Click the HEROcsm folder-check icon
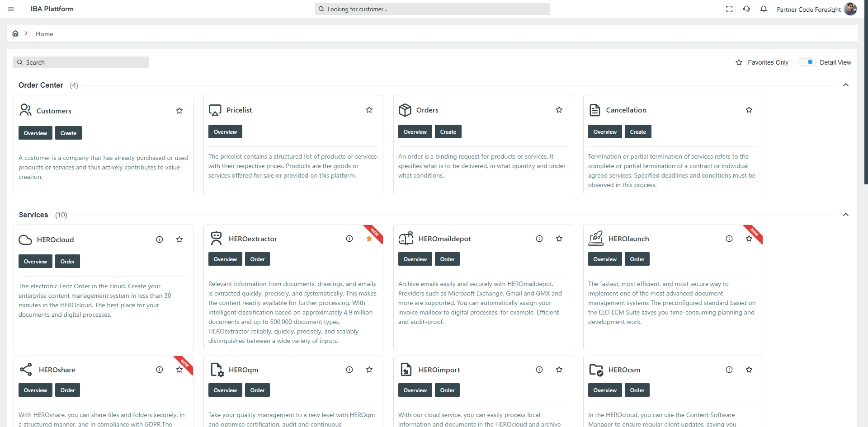The image size is (868, 427). point(596,370)
